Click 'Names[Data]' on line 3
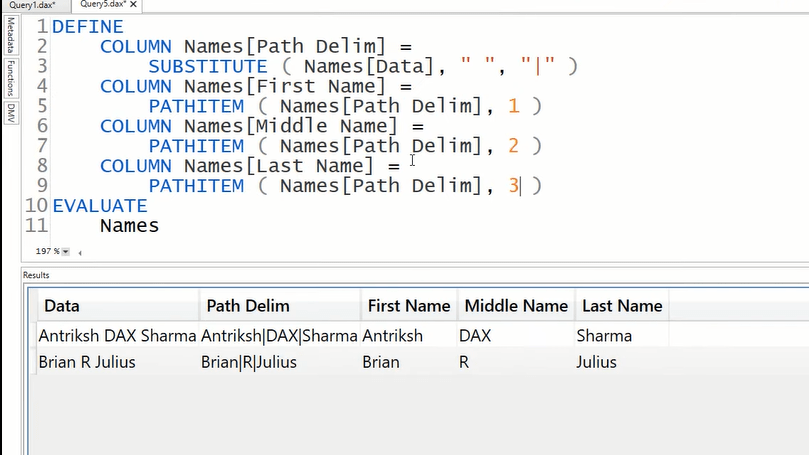 click(x=369, y=67)
